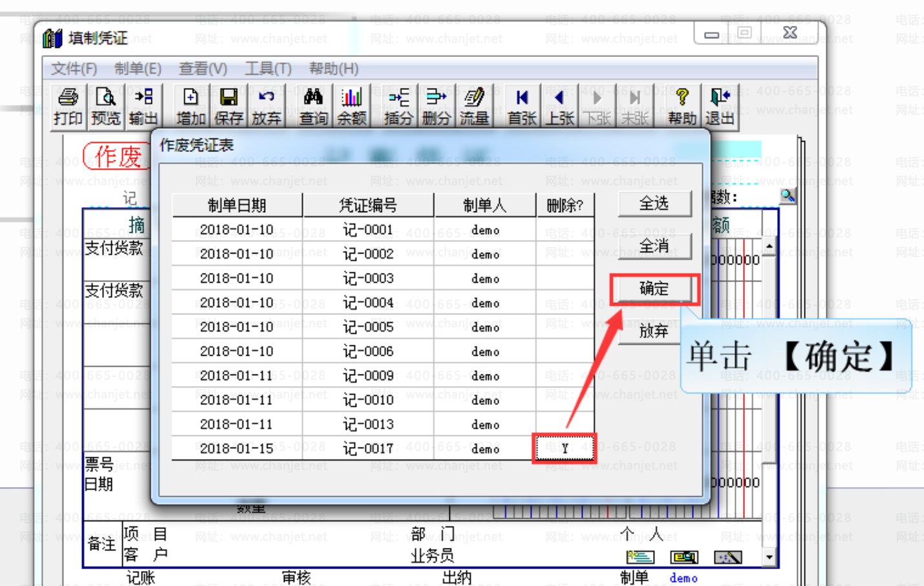The height and width of the screenshot is (586, 924).
Task: Open the 查看(V) menu
Action: pyautogui.click(x=203, y=69)
